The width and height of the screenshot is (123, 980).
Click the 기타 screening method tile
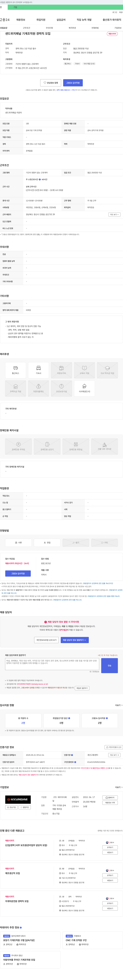click(x=104, y=543)
